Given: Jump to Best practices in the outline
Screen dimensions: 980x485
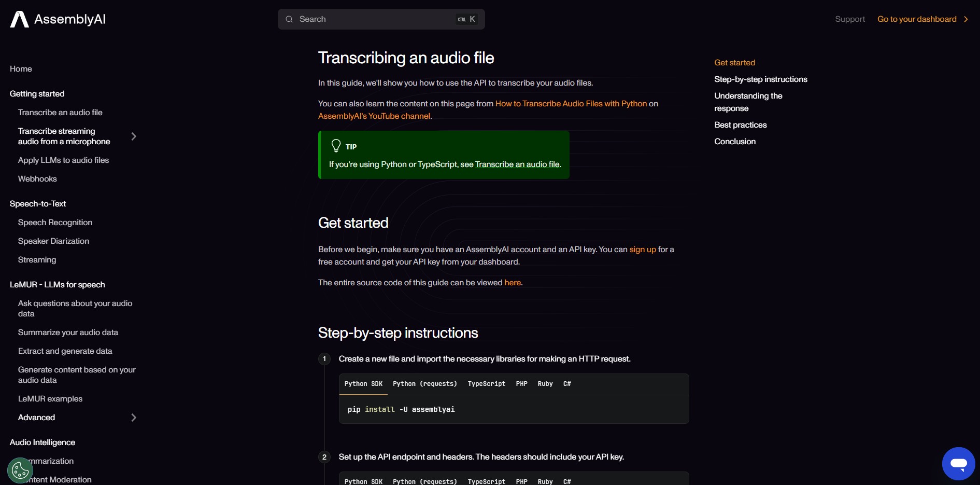Looking at the screenshot, I should point(741,125).
